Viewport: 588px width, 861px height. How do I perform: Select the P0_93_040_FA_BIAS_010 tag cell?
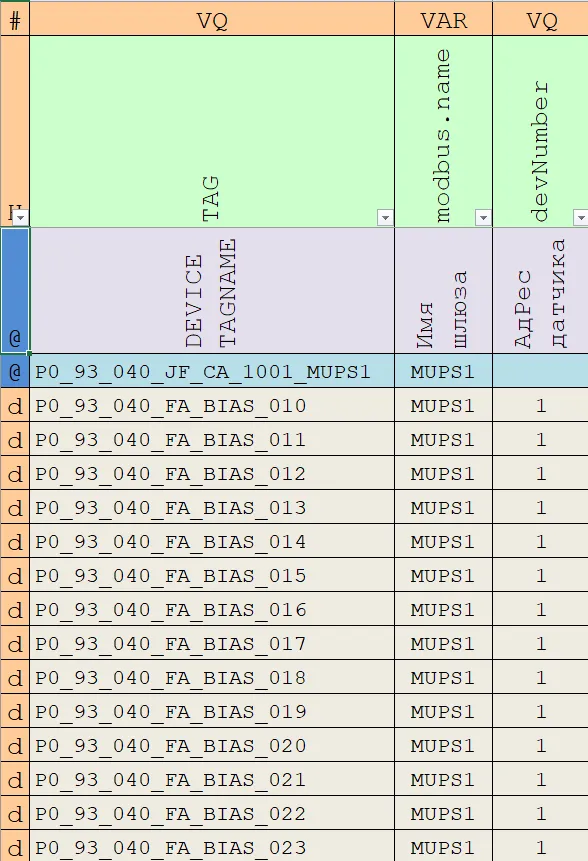[x=212, y=406]
